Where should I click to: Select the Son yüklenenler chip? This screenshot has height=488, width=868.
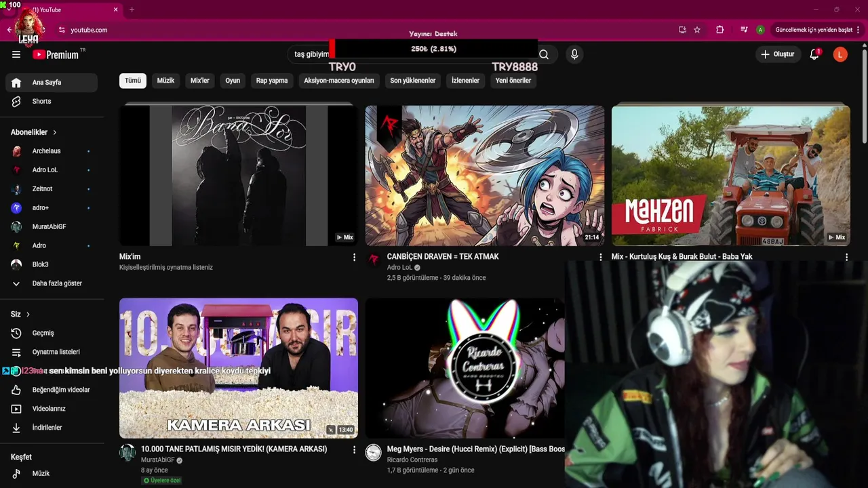[x=413, y=81]
